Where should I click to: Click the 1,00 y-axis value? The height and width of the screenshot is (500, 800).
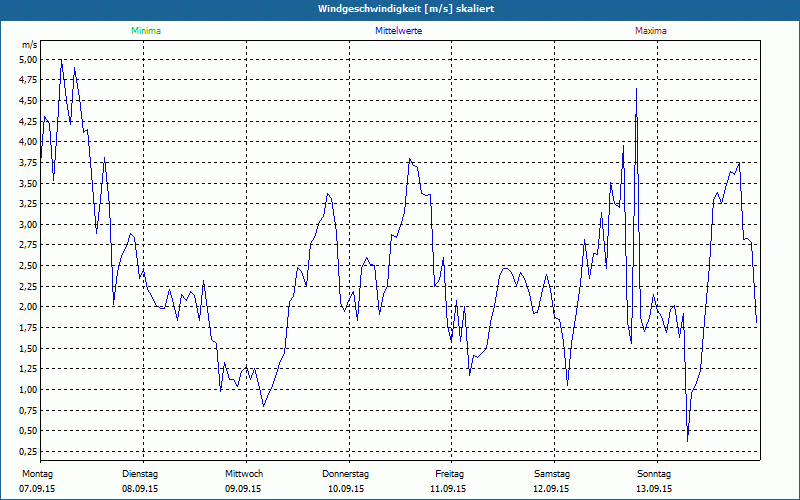click(x=29, y=390)
